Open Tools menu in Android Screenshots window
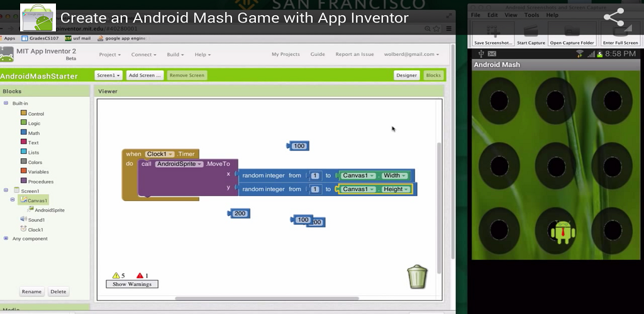 531,14
